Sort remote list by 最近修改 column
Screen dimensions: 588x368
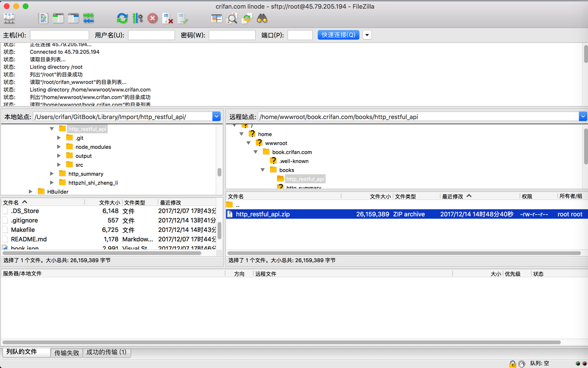[479, 196]
